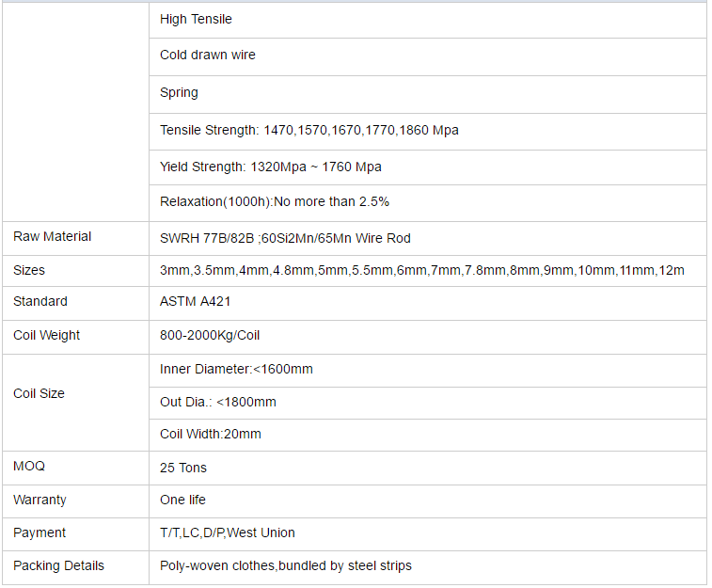Select the "Coil Weight" label
The height and width of the screenshot is (588, 712).
[x=47, y=336]
